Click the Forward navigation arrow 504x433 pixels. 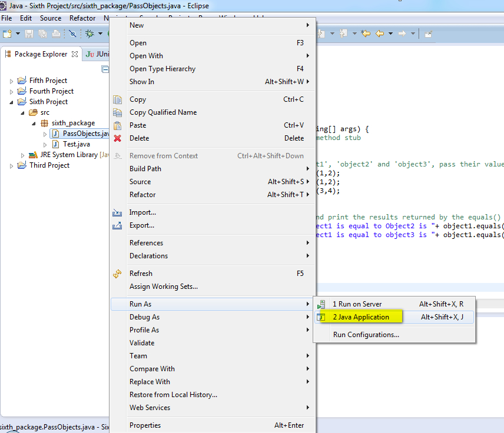(x=402, y=34)
